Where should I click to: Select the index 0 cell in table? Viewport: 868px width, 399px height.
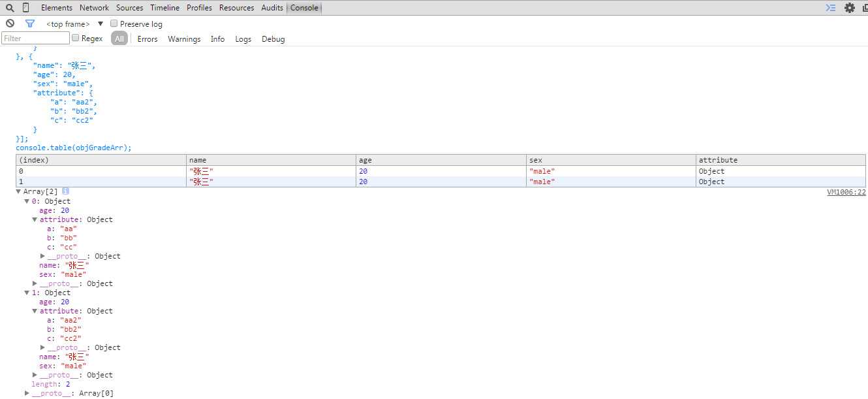click(x=101, y=171)
